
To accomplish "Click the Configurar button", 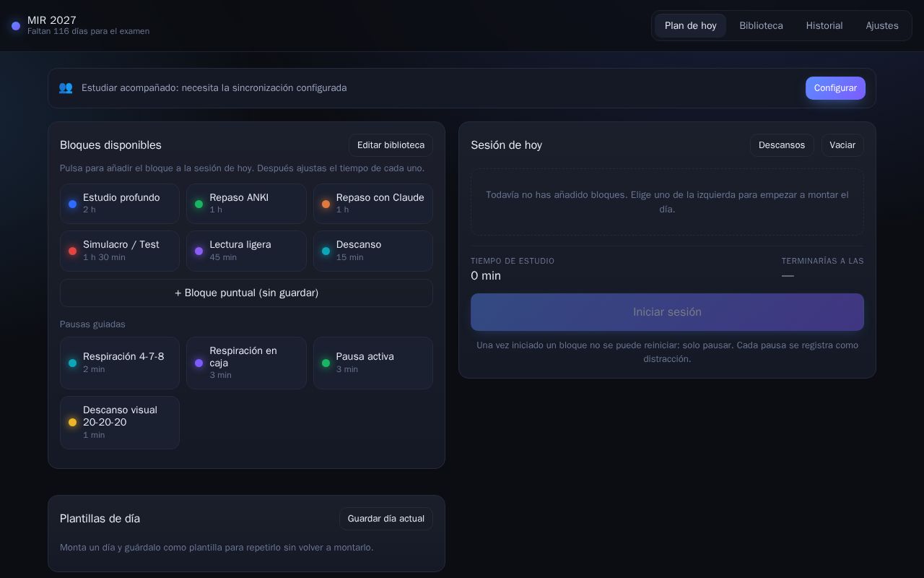I will [835, 88].
